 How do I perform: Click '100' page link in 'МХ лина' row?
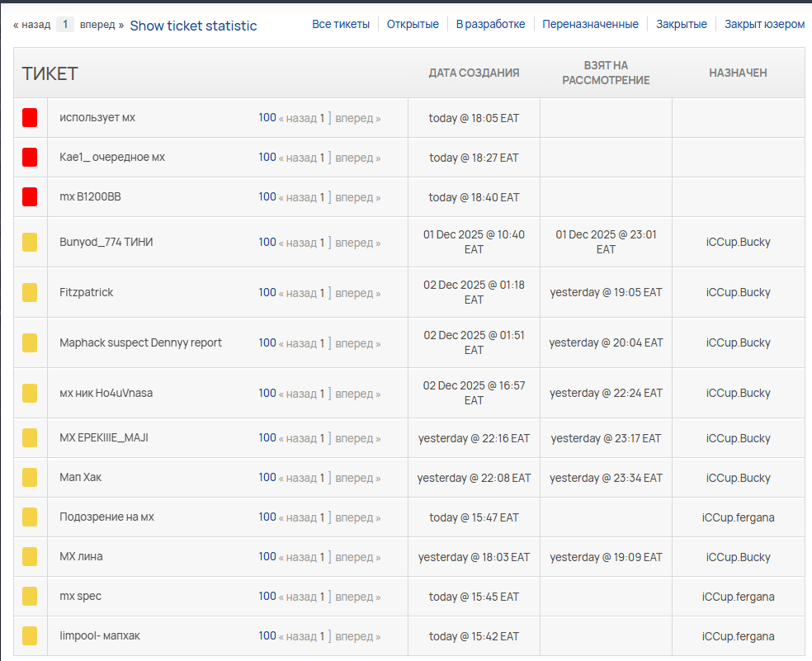pyautogui.click(x=267, y=557)
